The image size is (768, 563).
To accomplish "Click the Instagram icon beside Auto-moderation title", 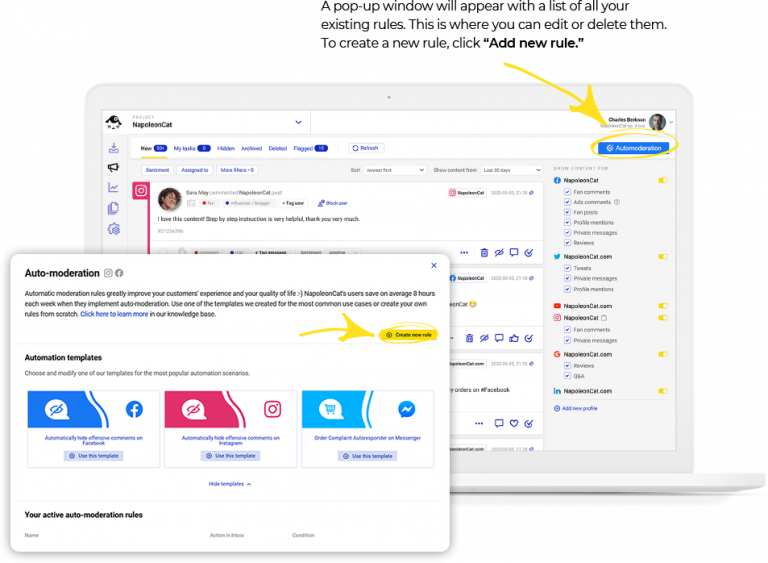I will pos(108,273).
